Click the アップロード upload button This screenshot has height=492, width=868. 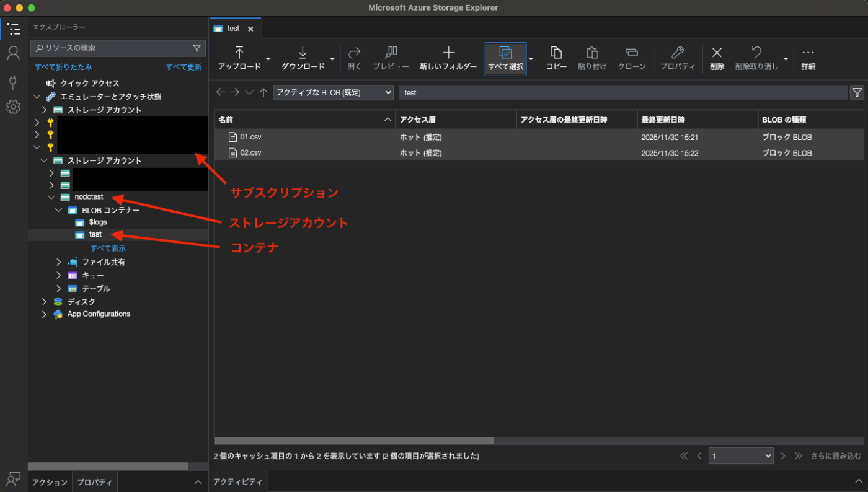pyautogui.click(x=239, y=59)
